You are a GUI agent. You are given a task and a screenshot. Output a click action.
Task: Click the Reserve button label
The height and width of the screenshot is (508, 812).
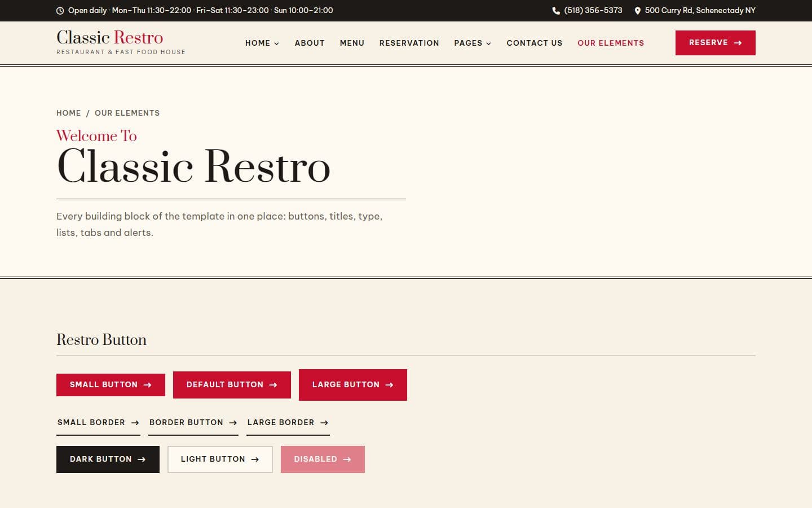pos(708,42)
